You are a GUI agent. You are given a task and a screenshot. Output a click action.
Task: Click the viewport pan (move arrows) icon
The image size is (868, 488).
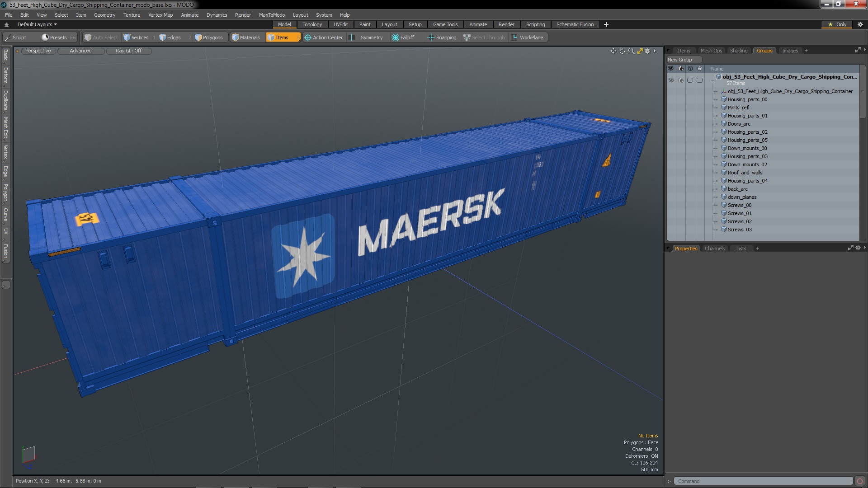pyautogui.click(x=613, y=51)
